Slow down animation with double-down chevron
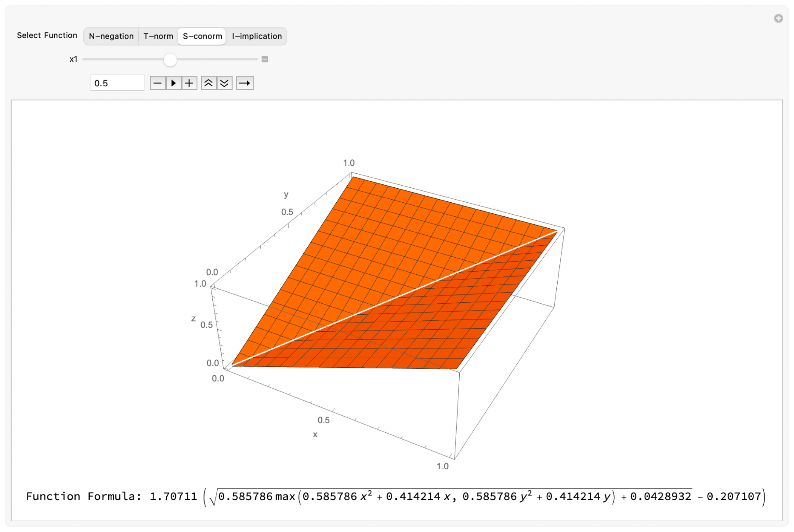This screenshot has height=532, width=794. 224,83
